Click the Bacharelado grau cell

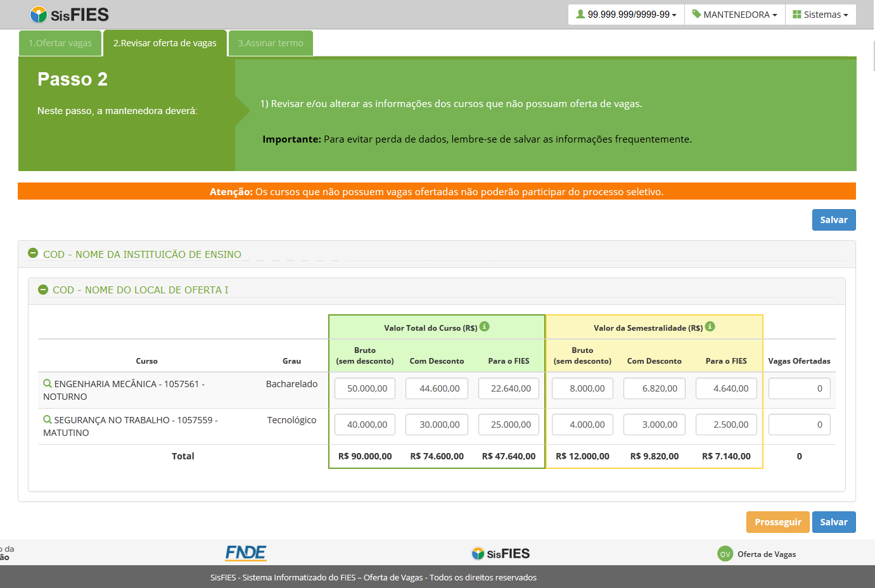click(x=291, y=384)
